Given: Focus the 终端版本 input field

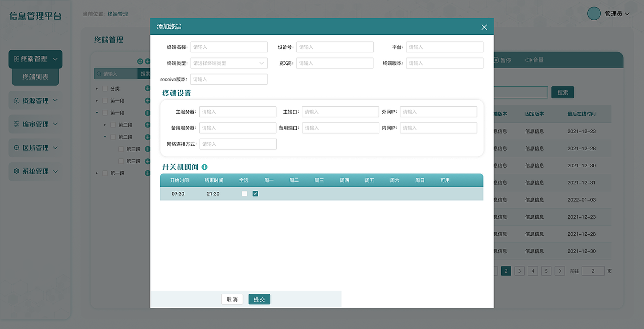Looking at the screenshot, I should (445, 63).
